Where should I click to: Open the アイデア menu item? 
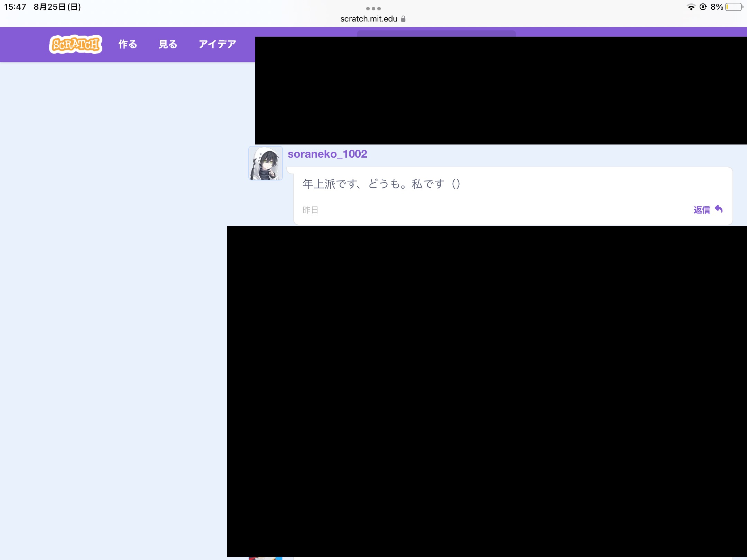click(x=217, y=44)
